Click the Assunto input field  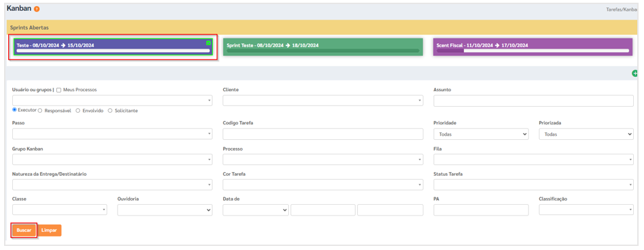tap(534, 101)
